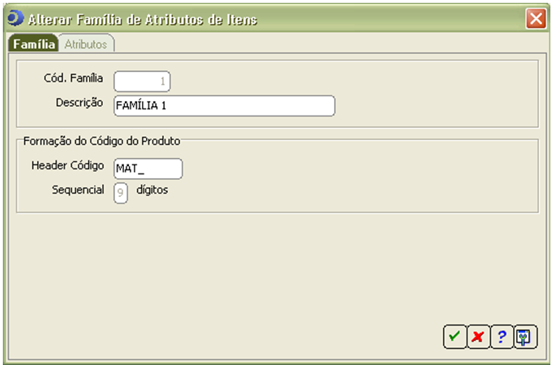The height and width of the screenshot is (365, 554).
Task: Click the blue application icon in title bar
Action: pyautogui.click(x=16, y=18)
